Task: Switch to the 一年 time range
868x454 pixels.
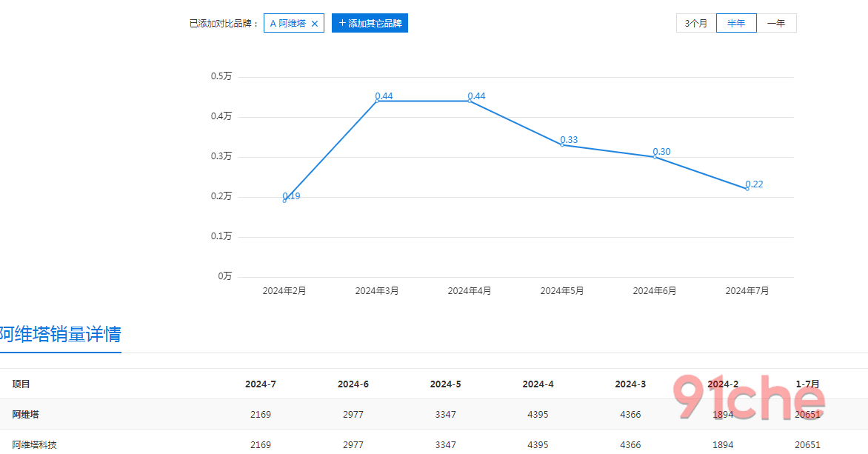Action: pos(776,23)
